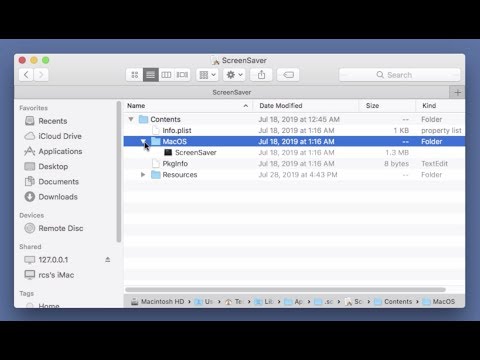Click the sidebar vertical scrollbar

click(x=119, y=172)
